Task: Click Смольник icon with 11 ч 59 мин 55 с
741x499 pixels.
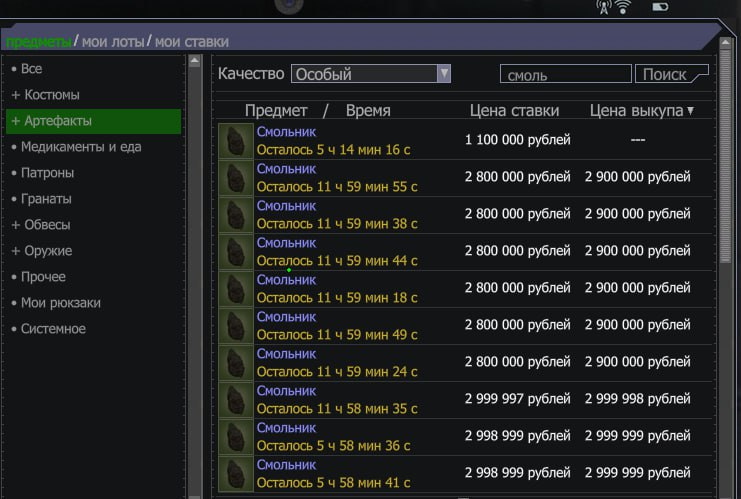Action: [236, 177]
